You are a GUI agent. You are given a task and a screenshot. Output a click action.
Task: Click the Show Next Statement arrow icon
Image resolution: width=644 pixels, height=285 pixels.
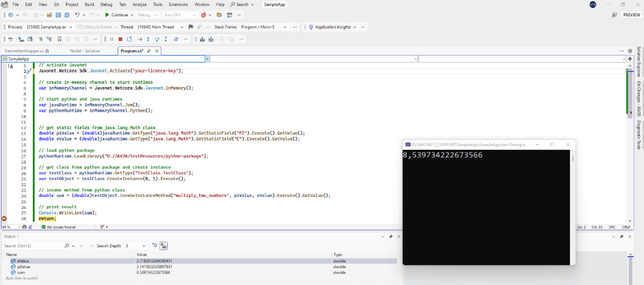(140, 39)
